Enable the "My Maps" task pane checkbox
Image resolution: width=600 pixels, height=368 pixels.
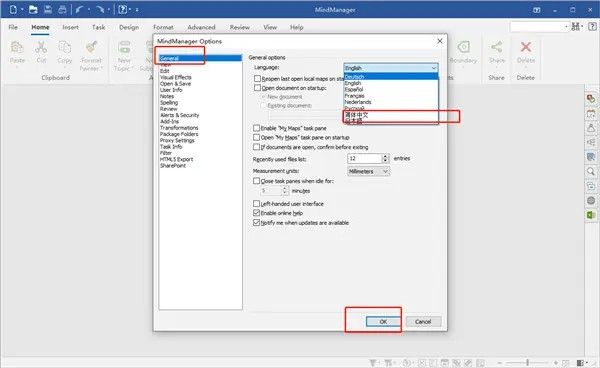point(256,128)
